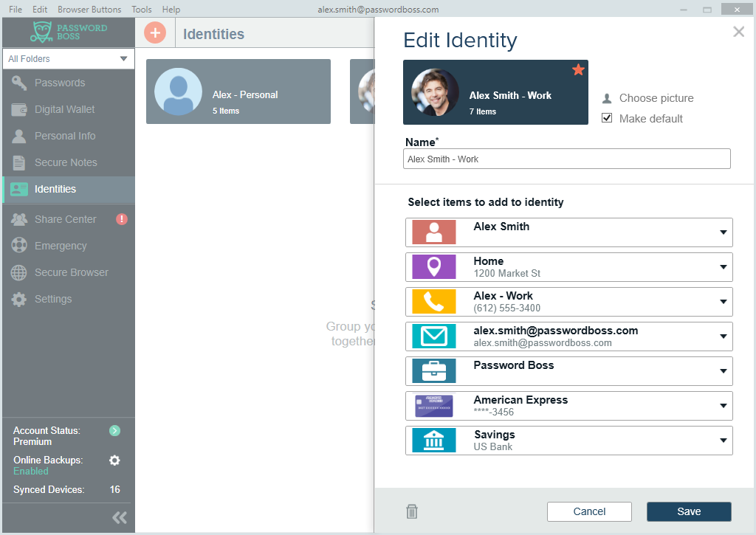Click the teal envelope email icon

[x=434, y=336]
